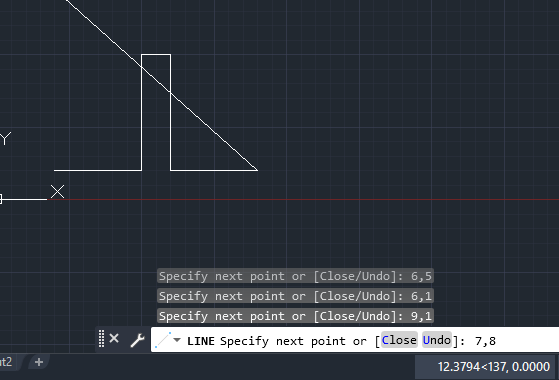Image resolution: width=559 pixels, height=380 pixels.
Task: Click the LINE command icon
Action: coord(163,340)
